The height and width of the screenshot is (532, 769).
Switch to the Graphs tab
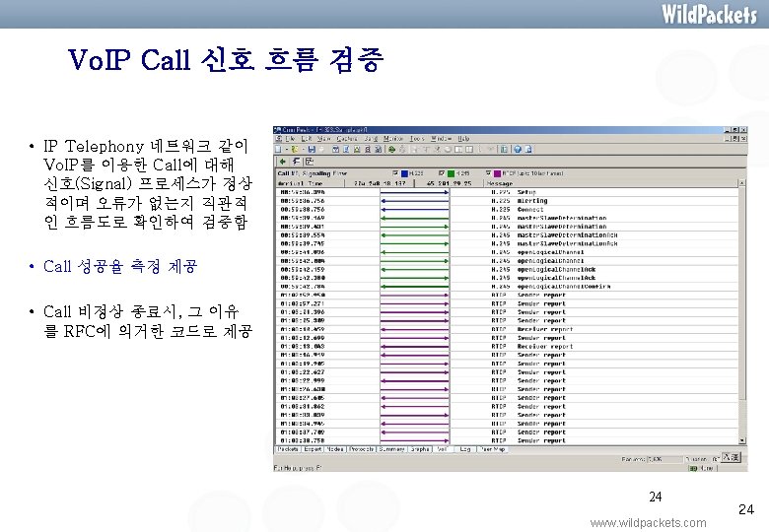click(x=420, y=449)
